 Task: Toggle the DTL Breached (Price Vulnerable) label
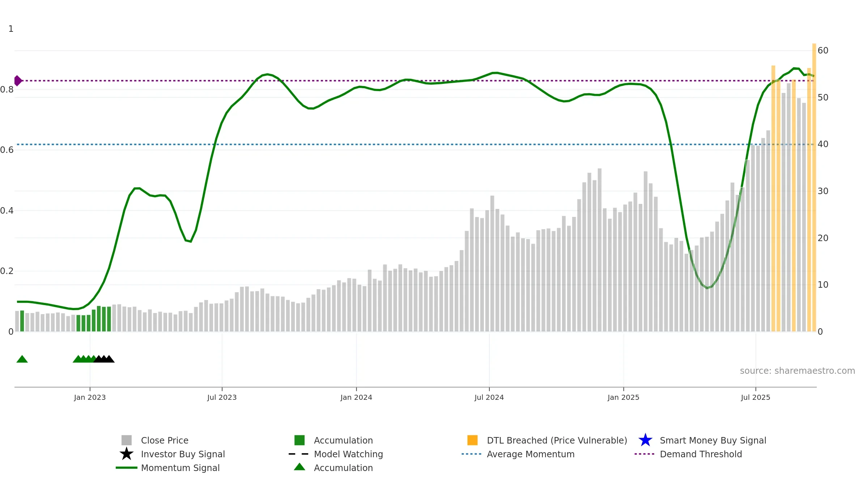557,440
